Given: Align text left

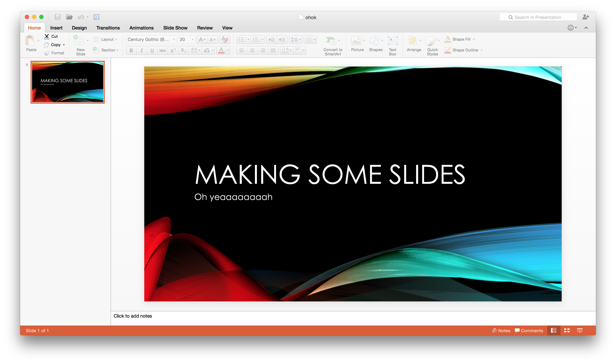Looking at the screenshot, I should click(242, 51).
